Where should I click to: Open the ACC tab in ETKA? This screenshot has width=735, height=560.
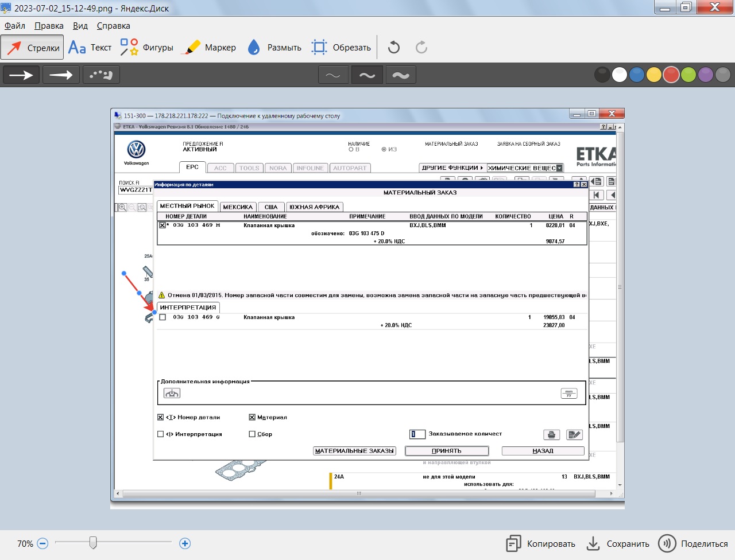tap(220, 168)
